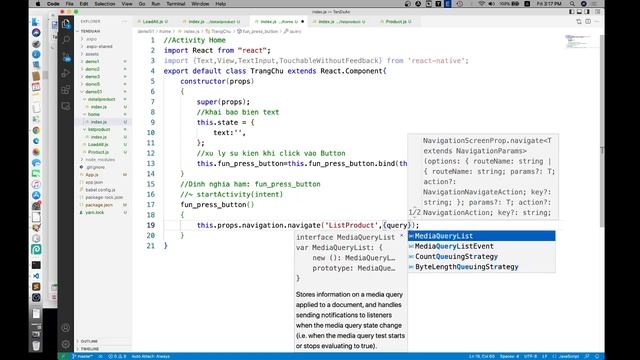Open errors and warnings count in status bar
Screen dimensions: 640x360
tap(117, 356)
